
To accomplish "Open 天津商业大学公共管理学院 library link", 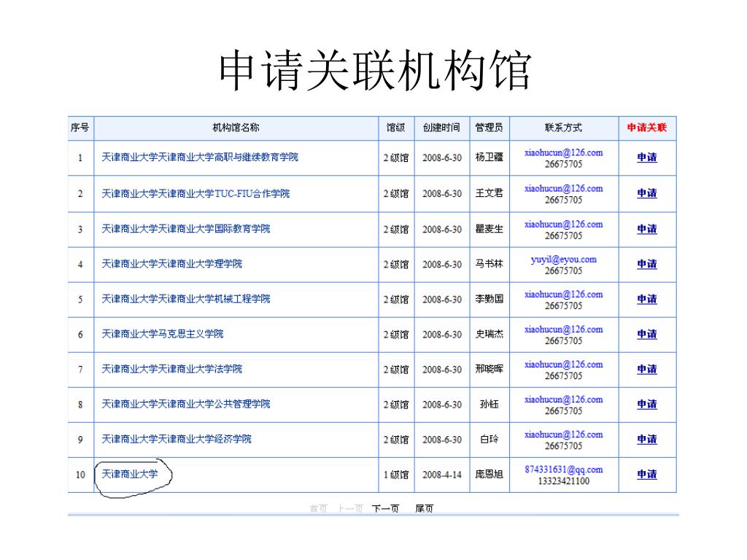I will (x=186, y=404).
